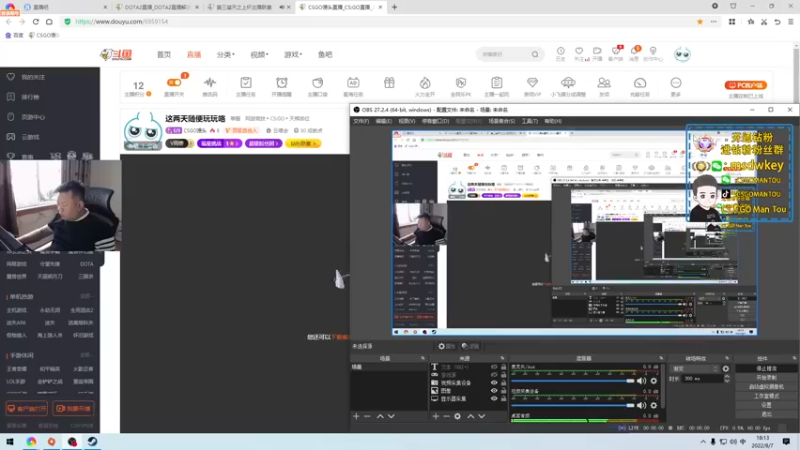
Task: Toggle visibility of the text source in OBS
Action: pos(494,367)
